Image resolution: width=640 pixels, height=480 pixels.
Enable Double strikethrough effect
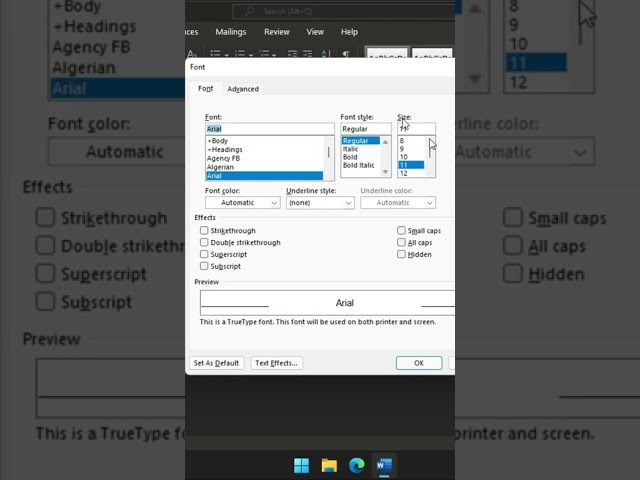point(204,242)
